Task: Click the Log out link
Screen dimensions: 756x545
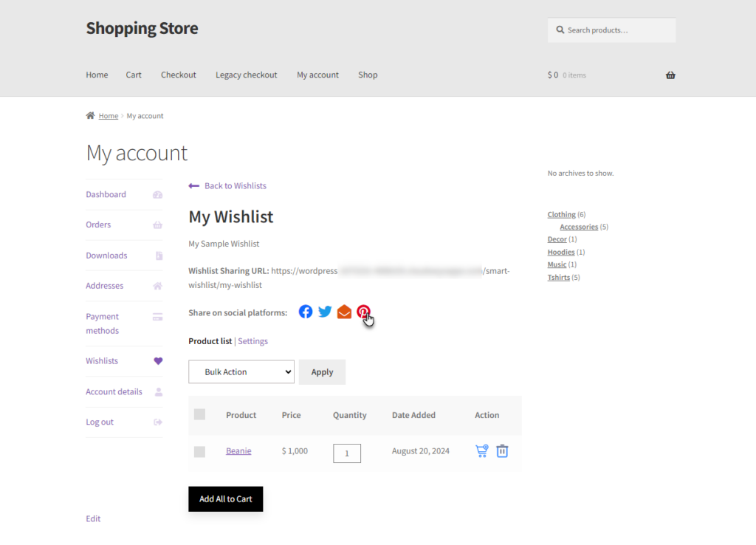Action: click(x=100, y=422)
